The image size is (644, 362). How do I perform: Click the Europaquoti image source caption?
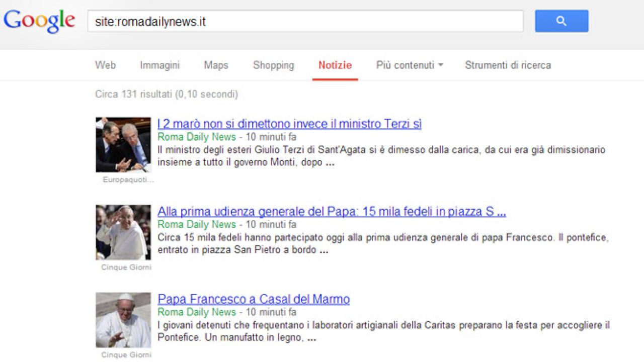click(x=128, y=179)
